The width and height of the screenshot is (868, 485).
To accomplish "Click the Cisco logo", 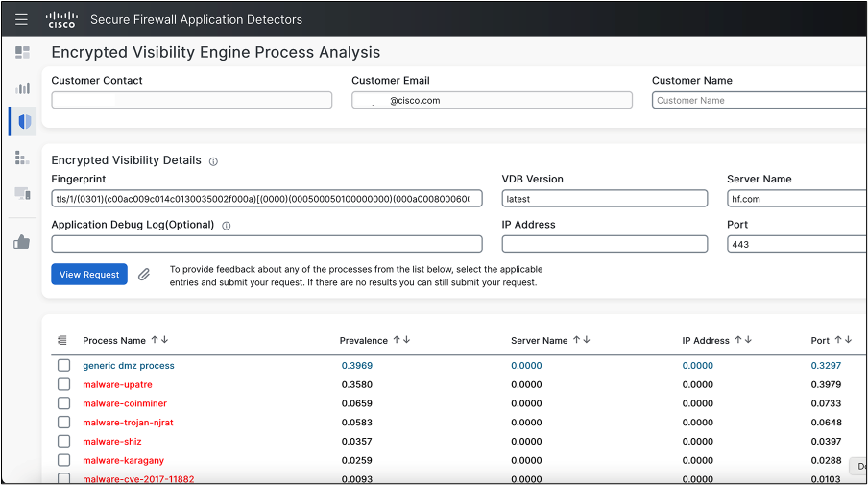I will (61, 19).
